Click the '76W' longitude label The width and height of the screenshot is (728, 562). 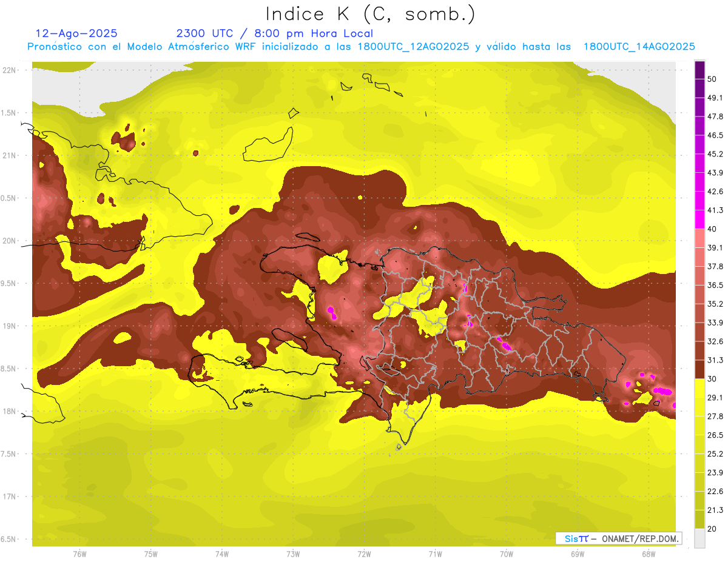79,554
